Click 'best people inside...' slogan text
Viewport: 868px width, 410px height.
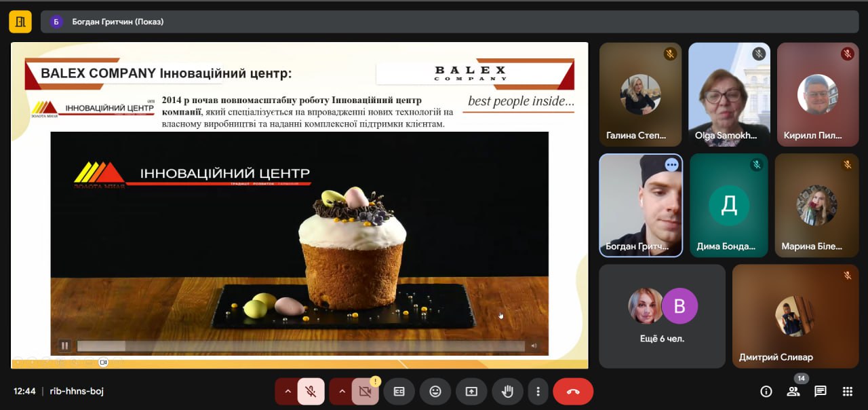[x=521, y=102]
